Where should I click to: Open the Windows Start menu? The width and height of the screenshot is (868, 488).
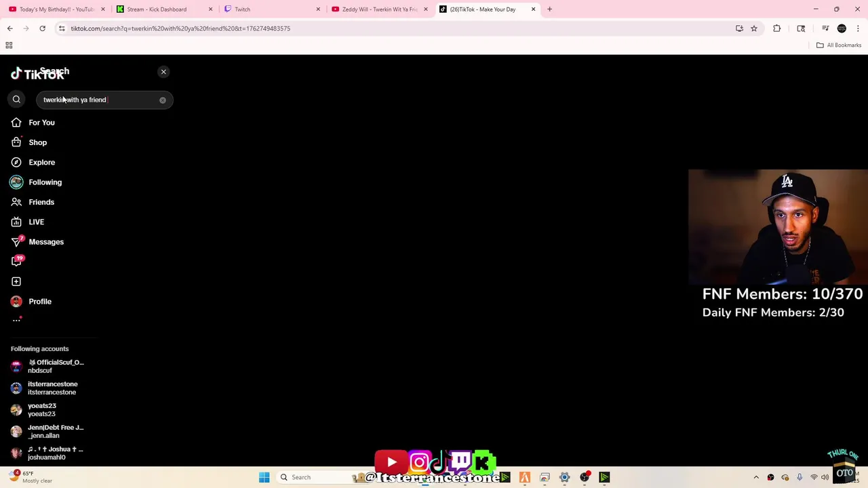pos(264,477)
